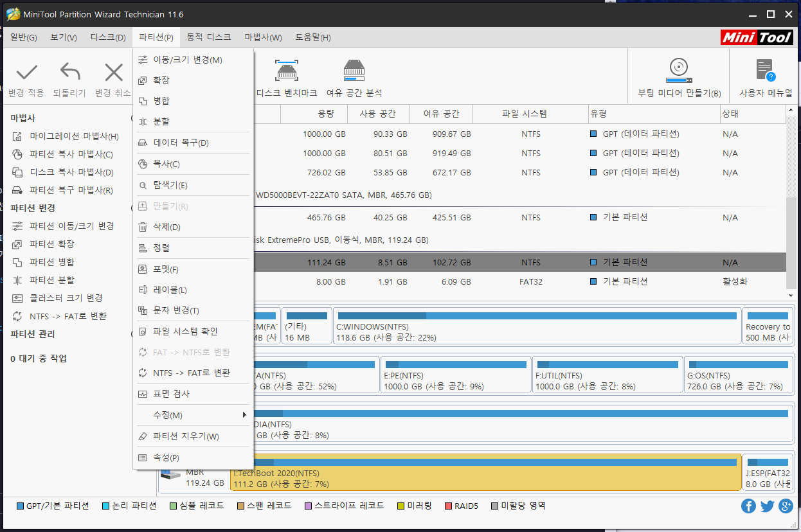Select the I:TechBoot 2020(NTFS) partition block
This screenshot has width=801, height=532.
coord(485,472)
